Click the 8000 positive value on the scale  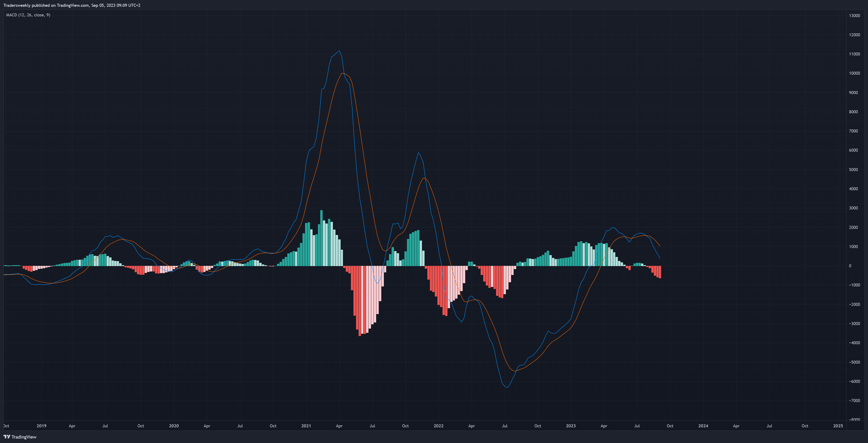click(x=854, y=112)
